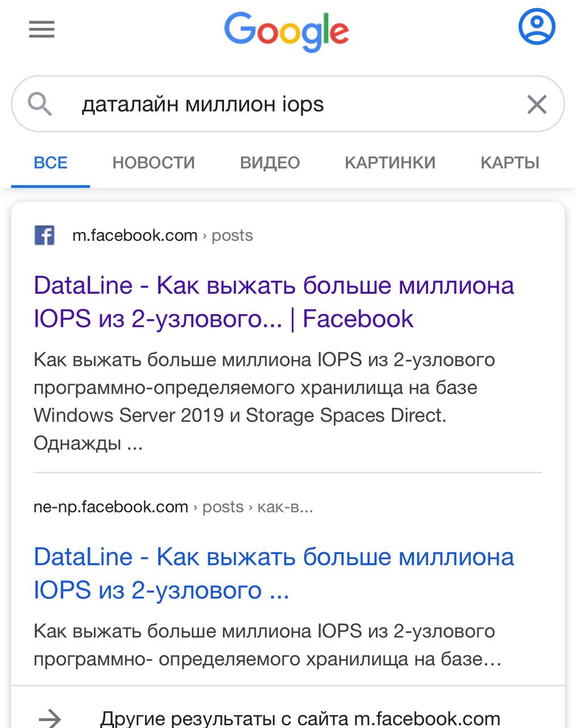Switch to the КАРТЫ tab

509,163
